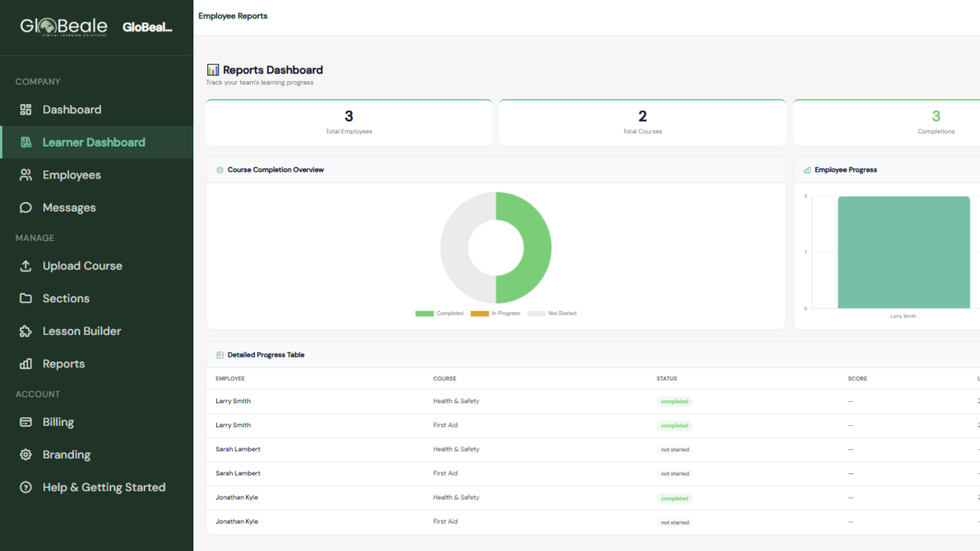Screen dimensions: 980x551
Task: Click the Employees people icon
Action: [x=26, y=175]
